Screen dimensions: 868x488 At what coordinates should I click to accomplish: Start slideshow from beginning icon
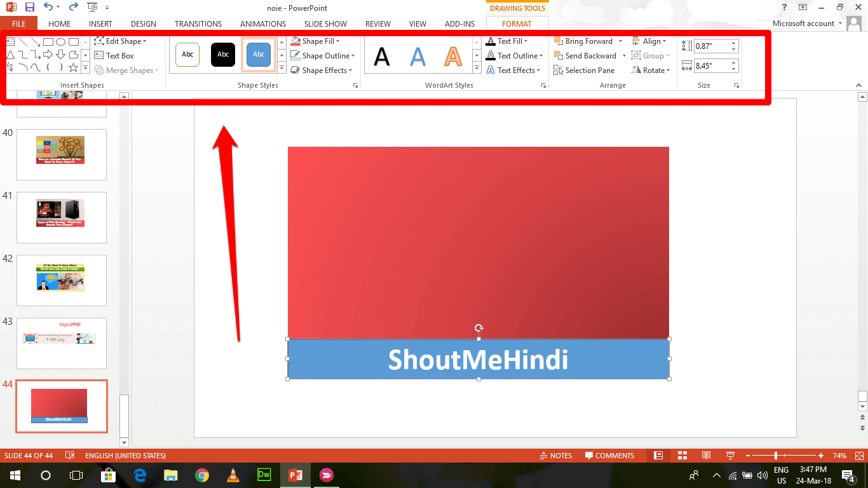(x=92, y=8)
